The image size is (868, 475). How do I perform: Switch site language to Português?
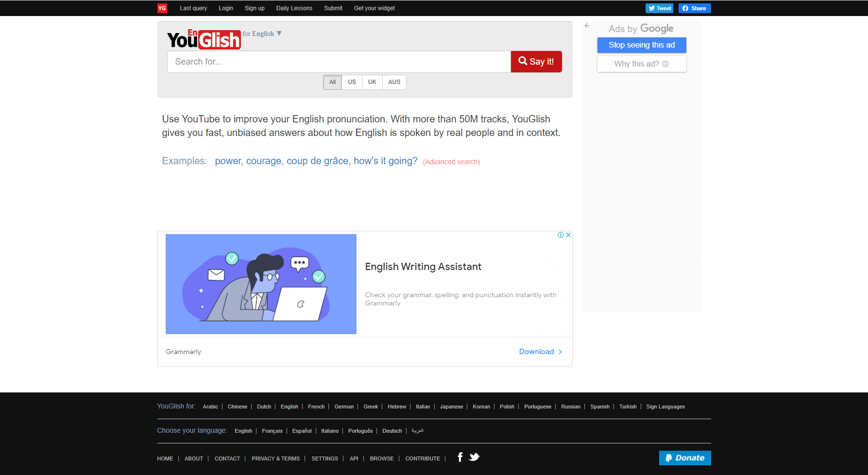tap(360, 431)
